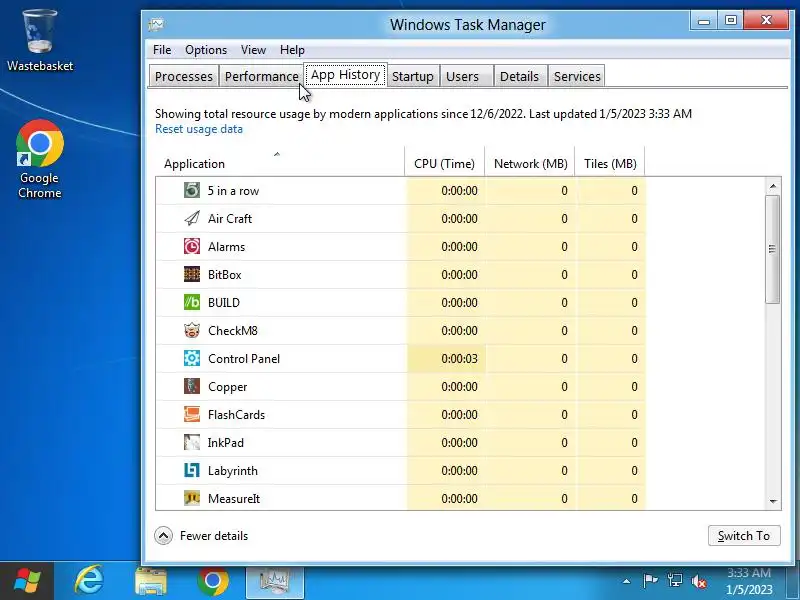
Task: Switch to the Services tab
Action: point(577,77)
